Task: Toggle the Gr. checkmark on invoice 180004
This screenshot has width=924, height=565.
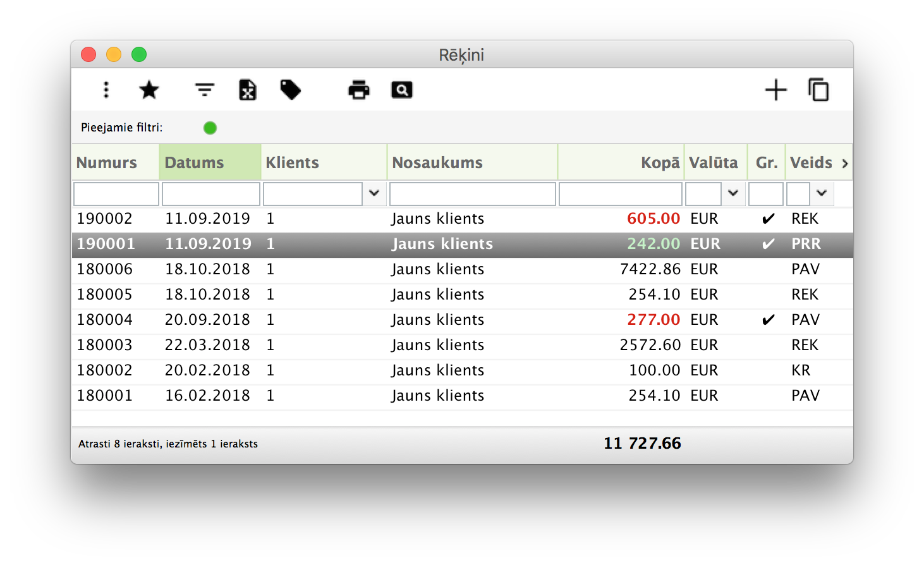Action: (x=769, y=320)
